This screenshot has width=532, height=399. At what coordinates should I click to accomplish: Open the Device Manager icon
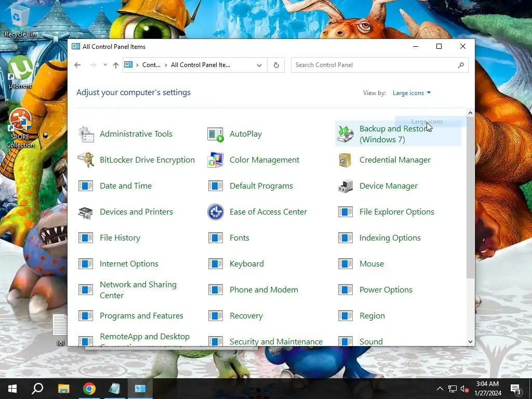pyautogui.click(x=345, y=186)
